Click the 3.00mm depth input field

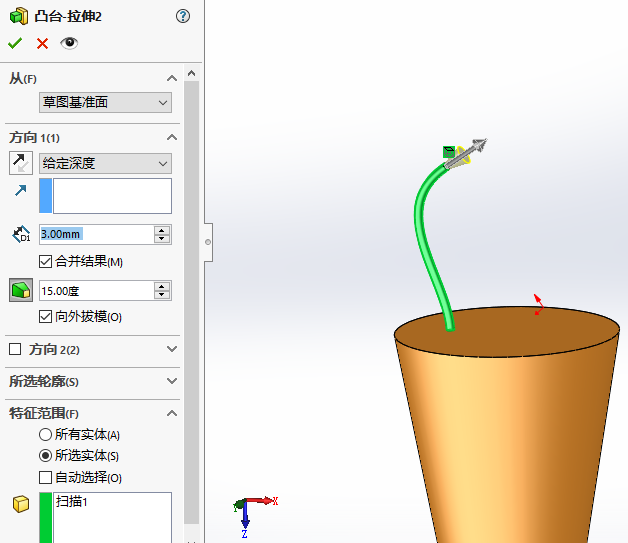tap(95, 234)
